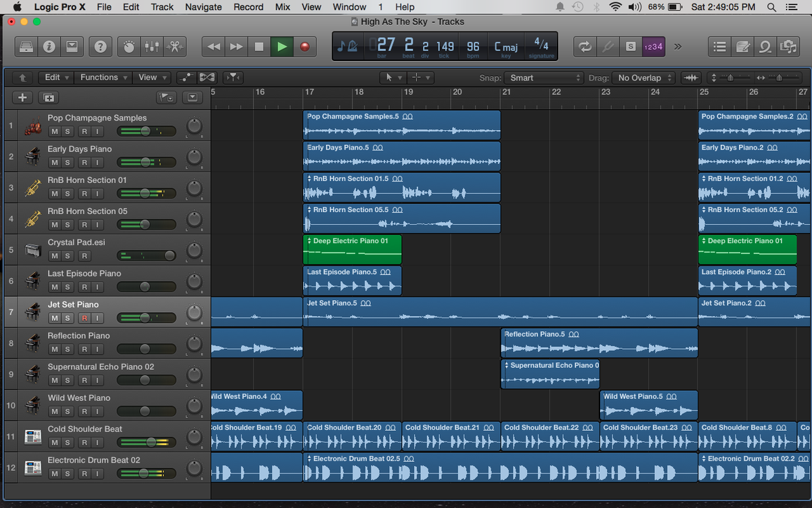Adjust Cold Shoulder Beat volume slider
812x508 pixels.
pyautogui.click(x=146, y=443)
